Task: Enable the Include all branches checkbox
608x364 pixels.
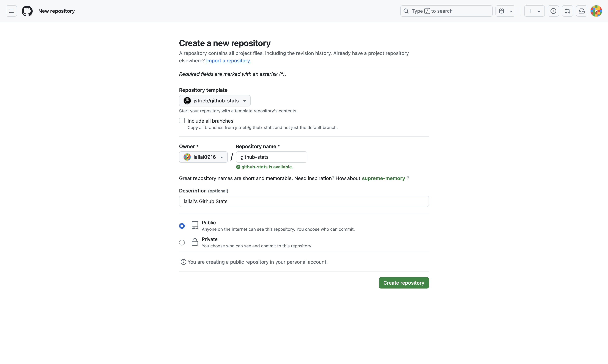Action: [x=182, y=121]
